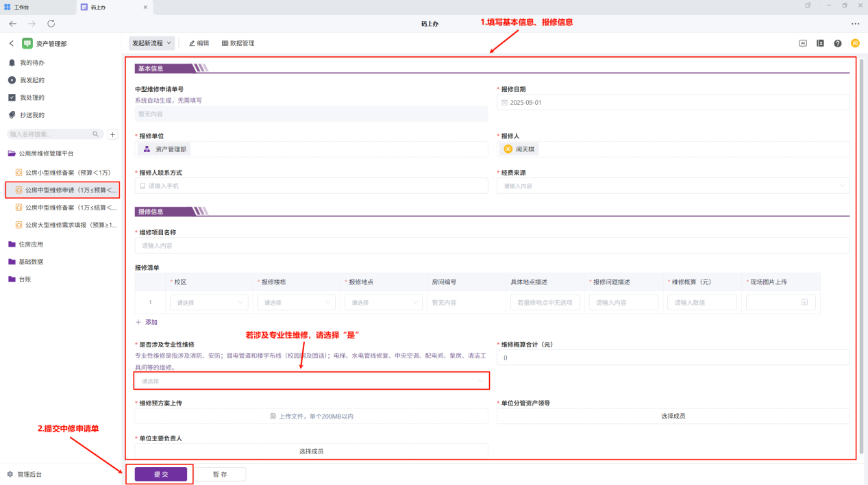Viewport: 868px width, 485px height.
Task: Click the image upload icon in 现场图片上传
Action: [804, 302]
